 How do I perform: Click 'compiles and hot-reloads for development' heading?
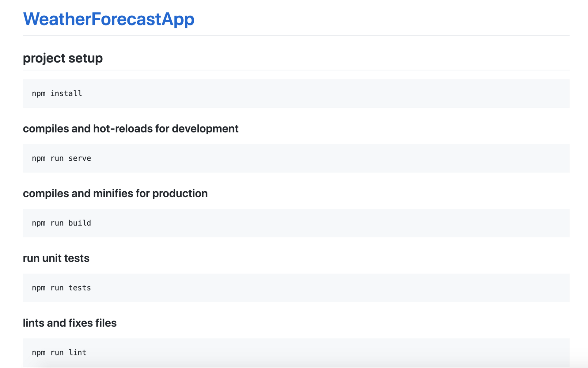pos(131,128)
